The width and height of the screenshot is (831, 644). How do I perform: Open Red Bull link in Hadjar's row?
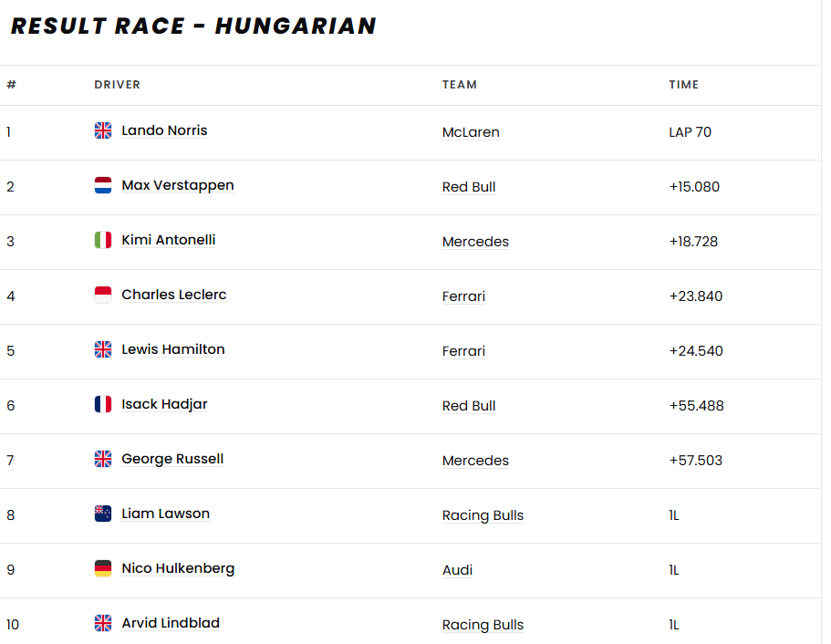pos(469,406)
